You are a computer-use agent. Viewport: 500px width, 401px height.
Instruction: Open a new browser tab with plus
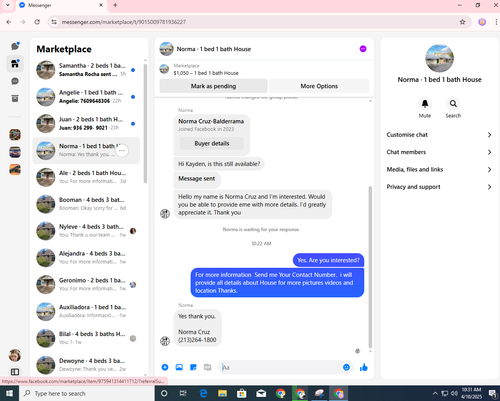pos(115,5)
